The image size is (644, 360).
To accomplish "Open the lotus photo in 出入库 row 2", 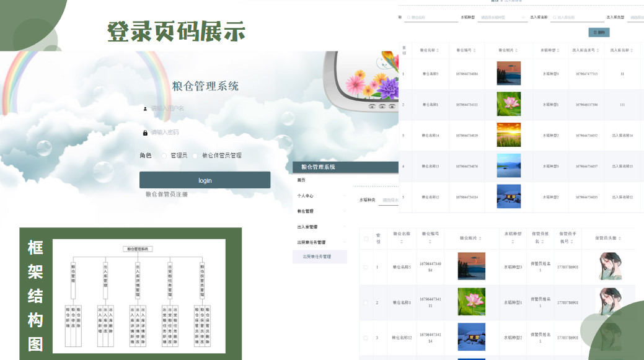I will pyautogui.click(x=508, y=104).
